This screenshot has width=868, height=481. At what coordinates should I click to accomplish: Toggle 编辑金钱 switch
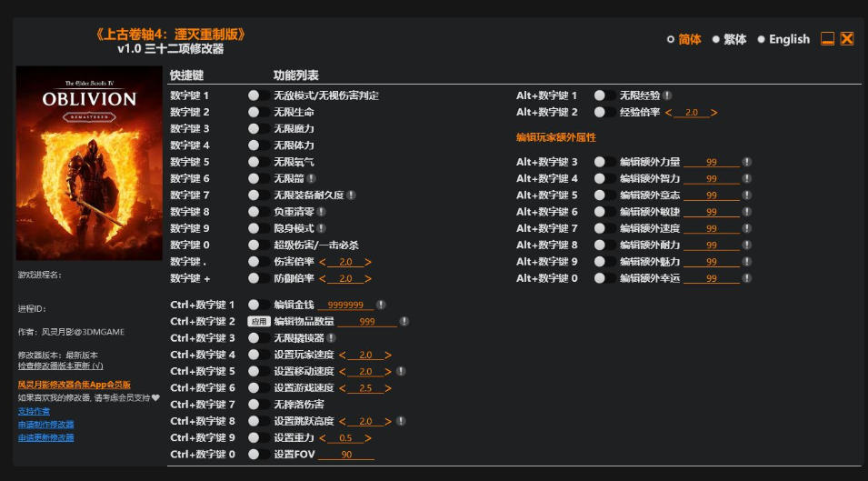[258, 305]
